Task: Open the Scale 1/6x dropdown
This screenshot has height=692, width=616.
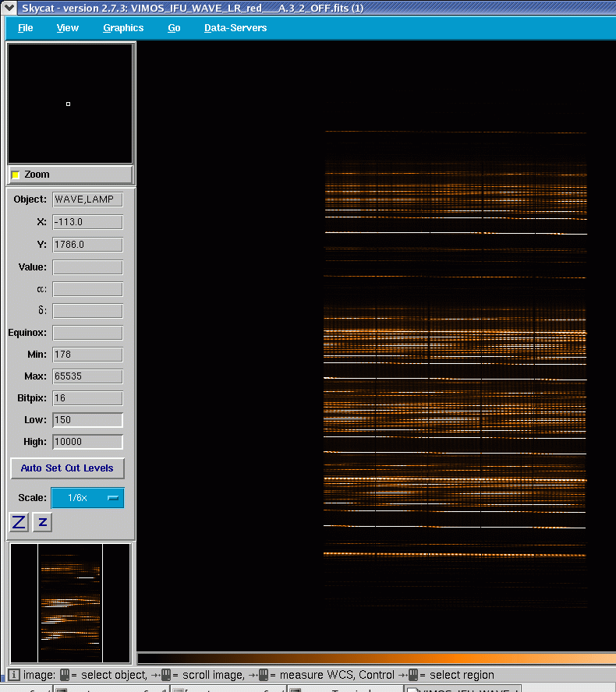Action: pyautogui.click(x=87, y=498)
